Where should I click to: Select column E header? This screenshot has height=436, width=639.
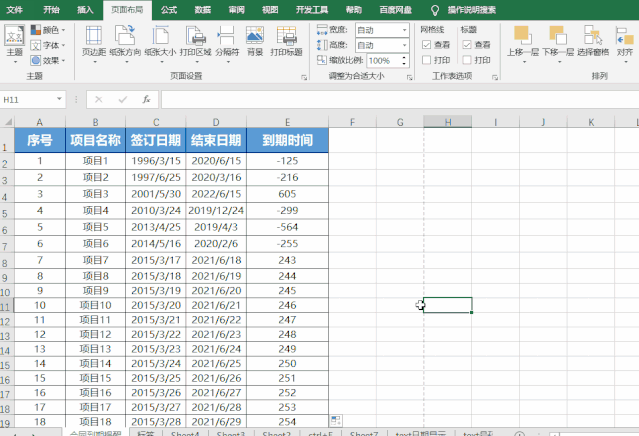point(287,122)
